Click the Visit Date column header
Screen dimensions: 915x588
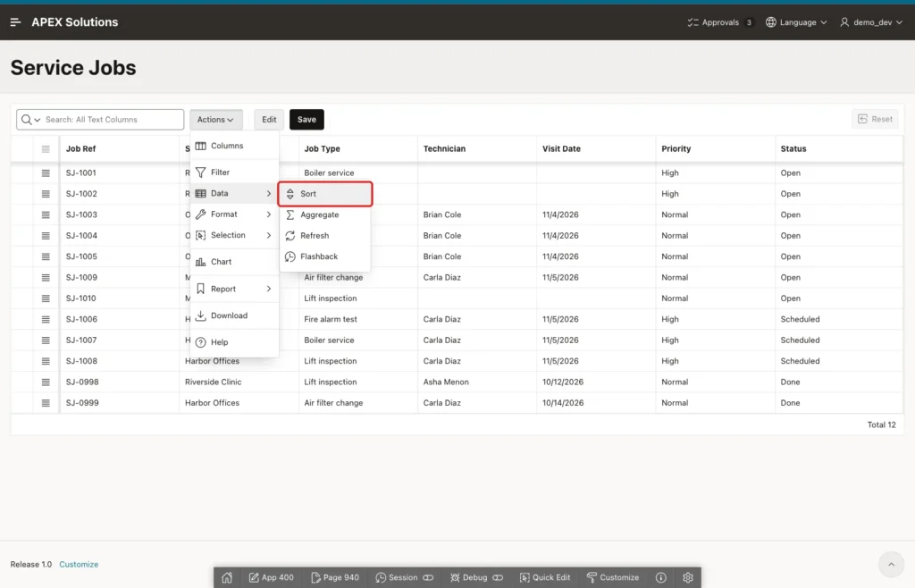pos(596,148)
